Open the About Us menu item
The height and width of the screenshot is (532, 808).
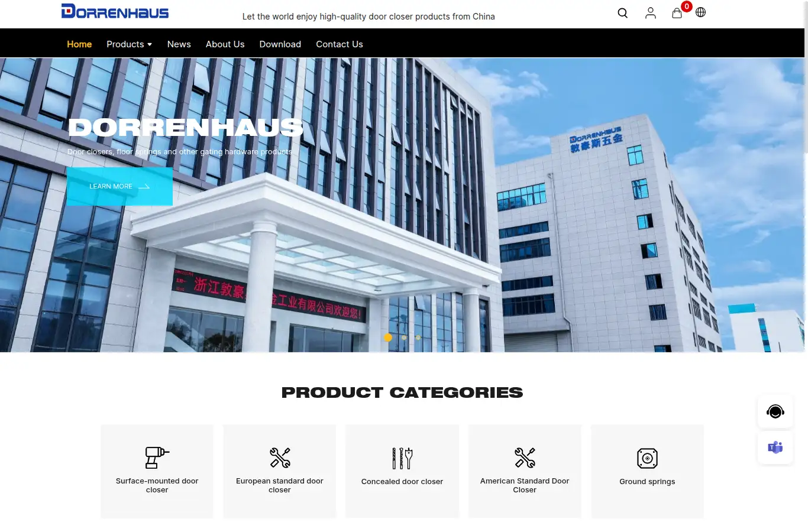tap(225, 44)
